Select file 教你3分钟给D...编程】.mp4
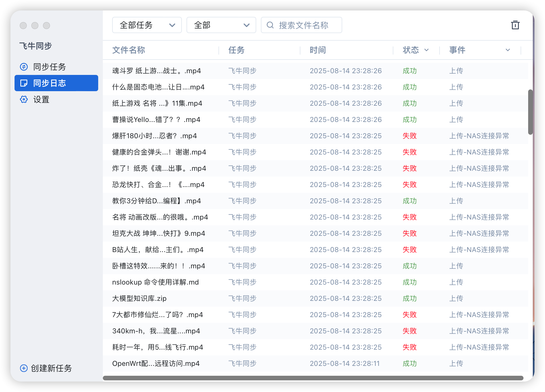 click(157, 201)
